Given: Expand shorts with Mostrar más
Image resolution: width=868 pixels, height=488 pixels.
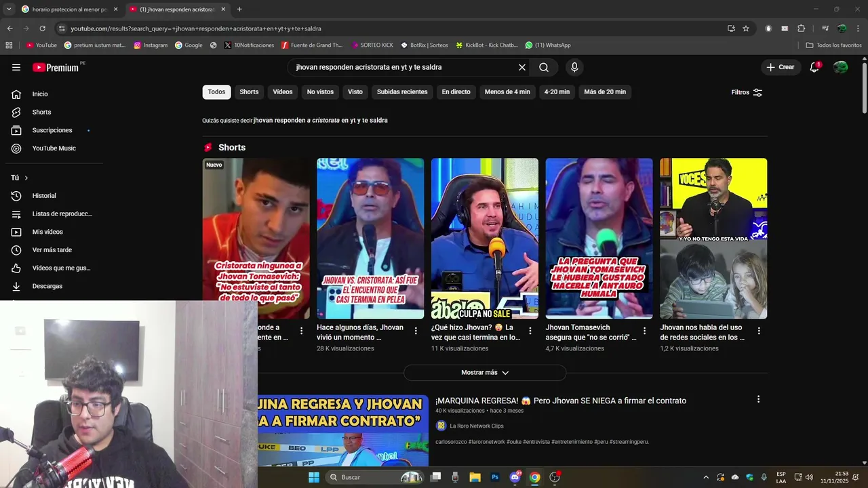Looking at the screenshot, I should [x=485, y=373].
